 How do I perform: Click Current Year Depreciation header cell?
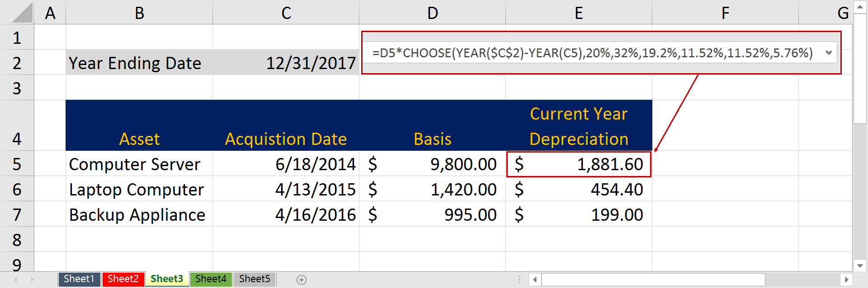click(x=579, y=125)
